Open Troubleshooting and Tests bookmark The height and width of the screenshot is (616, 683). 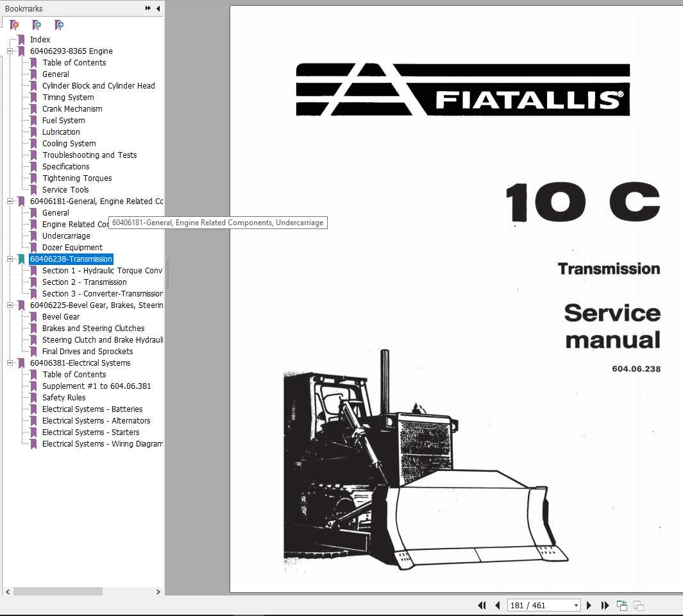(x=89, y=155)
